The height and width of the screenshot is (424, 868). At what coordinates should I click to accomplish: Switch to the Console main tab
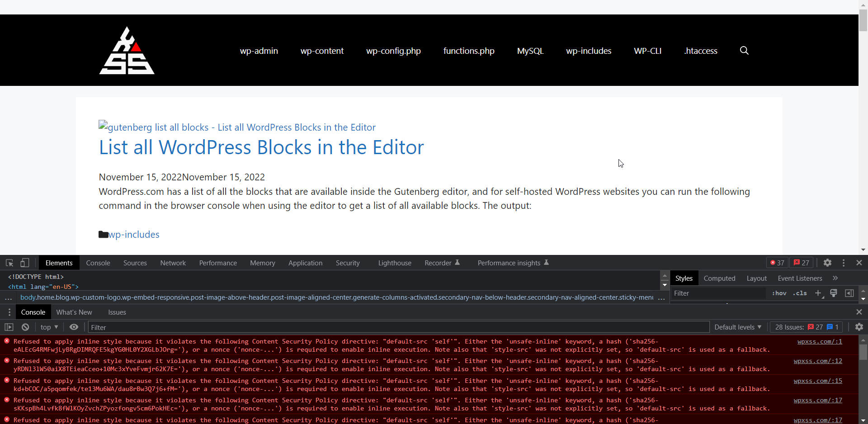pos(98,263)
